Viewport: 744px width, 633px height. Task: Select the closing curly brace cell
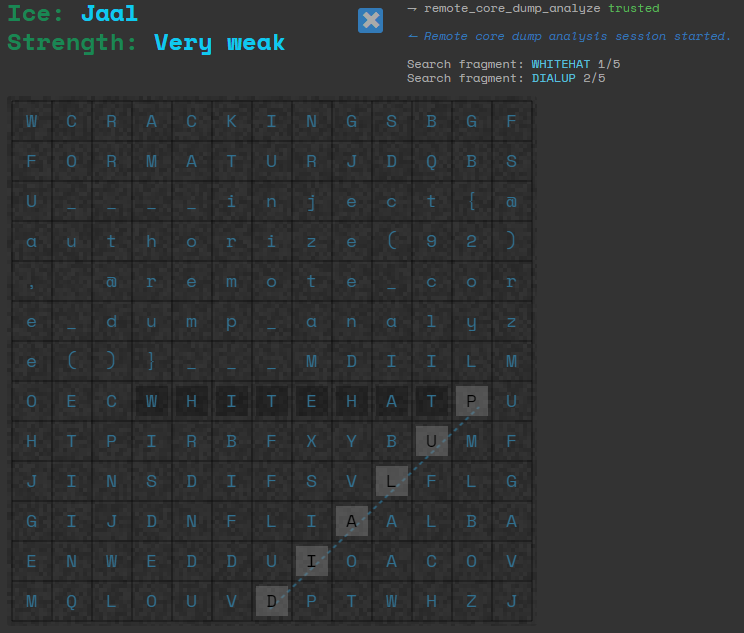pos(151,361)
